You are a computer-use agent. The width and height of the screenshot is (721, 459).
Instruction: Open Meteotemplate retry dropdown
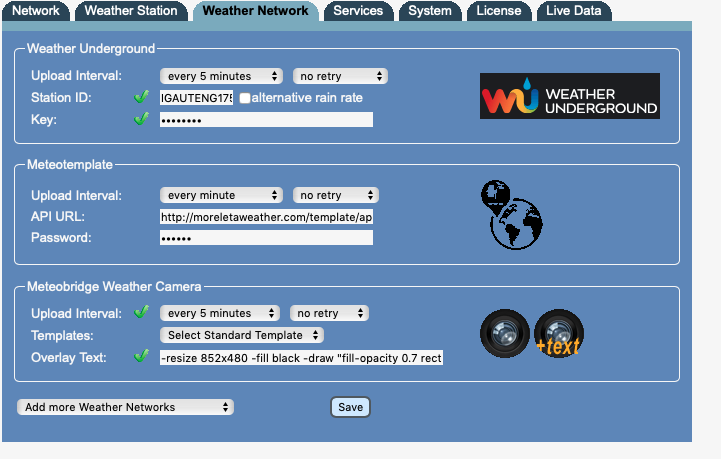pos(335,195)
